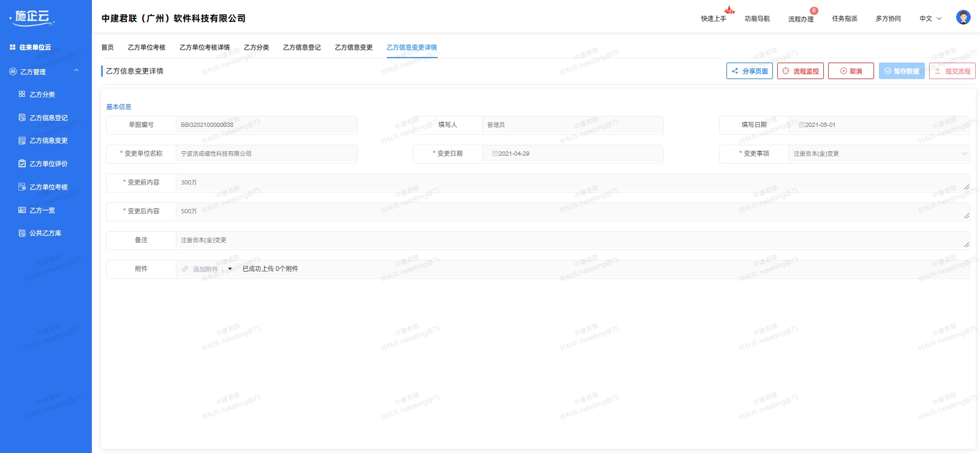Open 多方协同 in the top bar

pyautogui.click(x=888, y=19)
